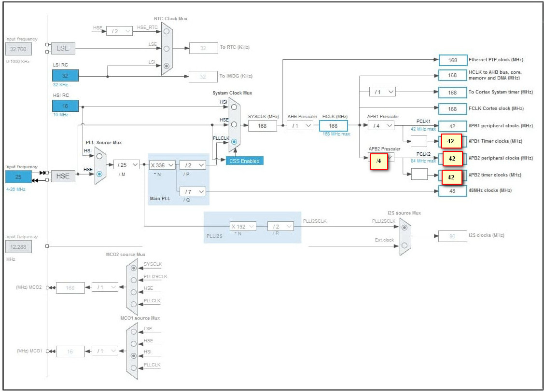Viewport: 544px width, 392px height.
Task: Click the 'Main PLL' label
Action: [160, 198]
